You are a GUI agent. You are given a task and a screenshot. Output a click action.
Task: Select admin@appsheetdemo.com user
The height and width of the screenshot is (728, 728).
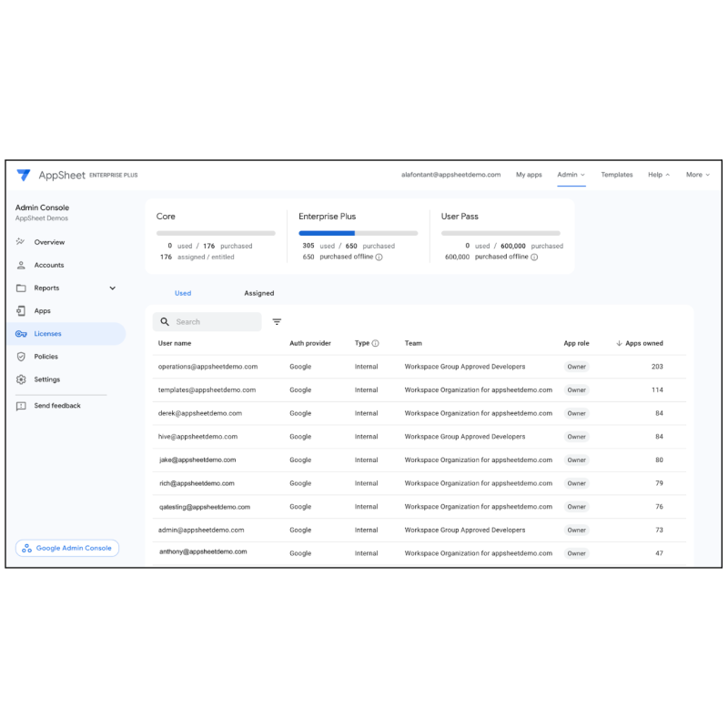point(201,531)
